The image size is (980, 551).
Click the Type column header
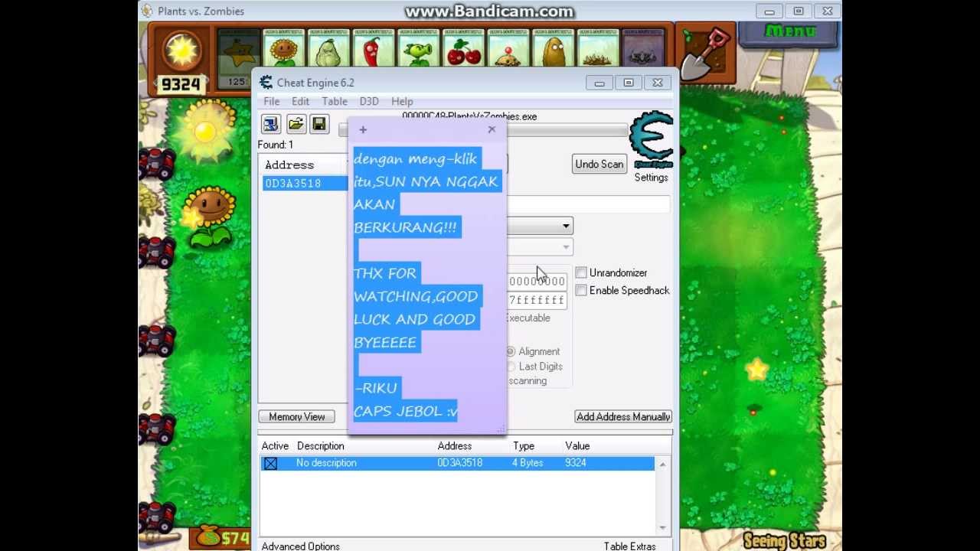[x=524, y=446]
